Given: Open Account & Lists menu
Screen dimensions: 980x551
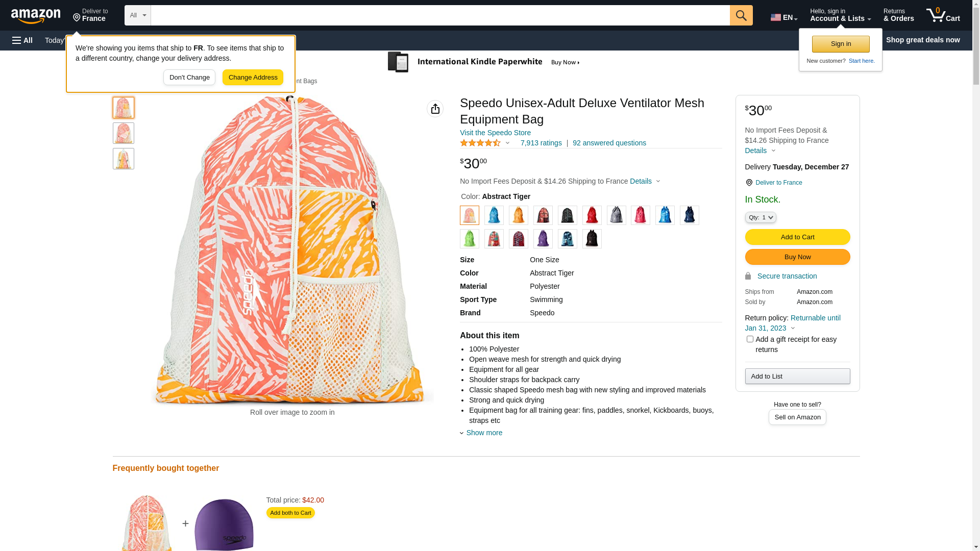Looking at the screenshot, I should pos(840,15).
